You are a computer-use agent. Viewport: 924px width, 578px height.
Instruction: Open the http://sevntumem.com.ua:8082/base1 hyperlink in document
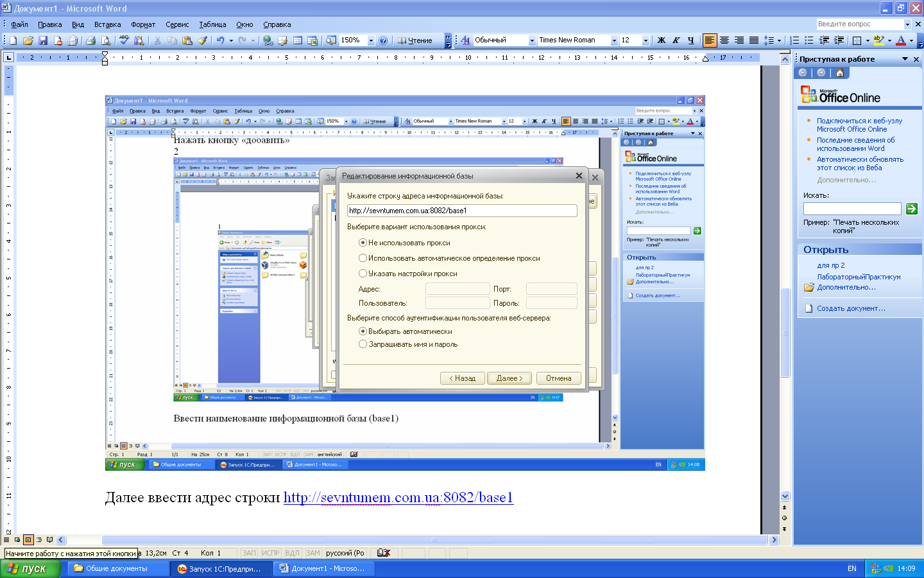(x=398, y=498)
